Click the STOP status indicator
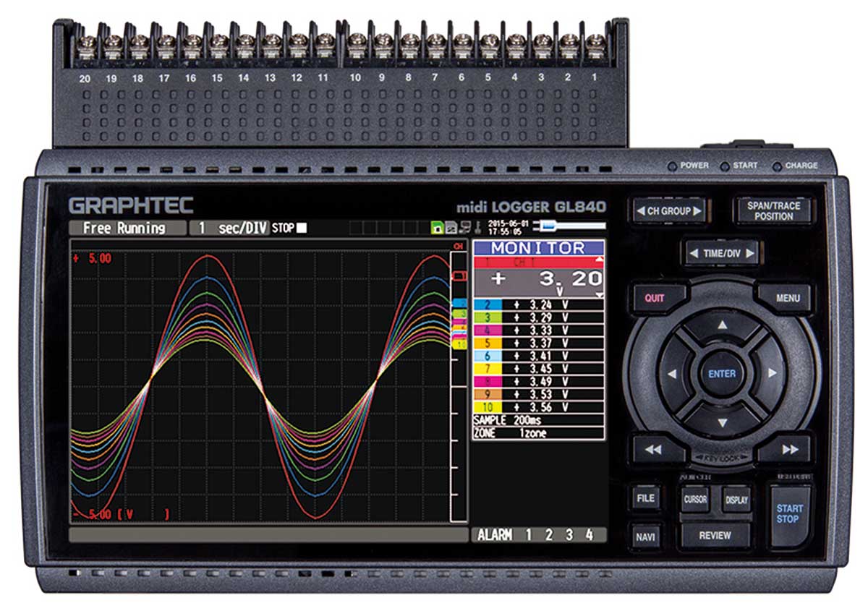Image resolution: width=868 pixels, height=611 pixels. click(289, 228)
